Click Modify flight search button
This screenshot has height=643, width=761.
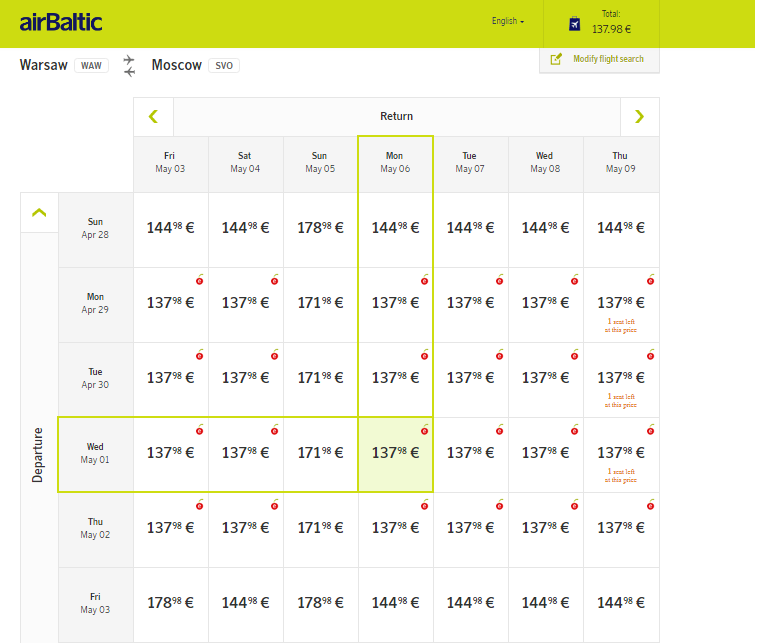click(x=599, y=59)
